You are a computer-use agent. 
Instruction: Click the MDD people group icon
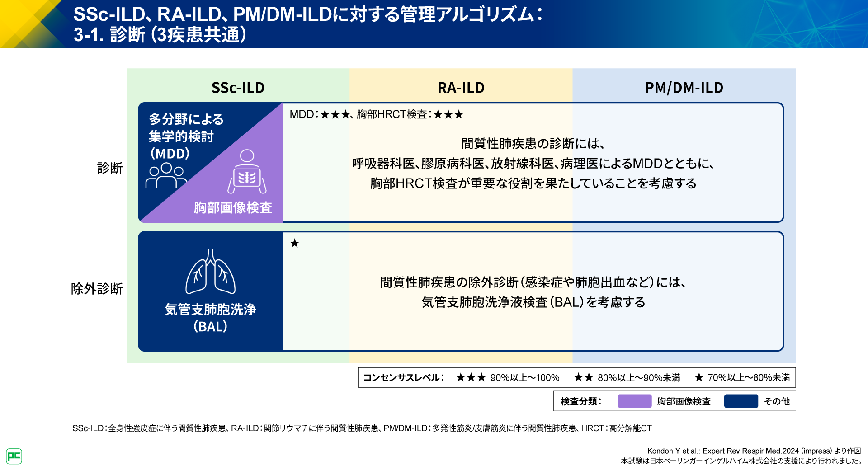166,175
